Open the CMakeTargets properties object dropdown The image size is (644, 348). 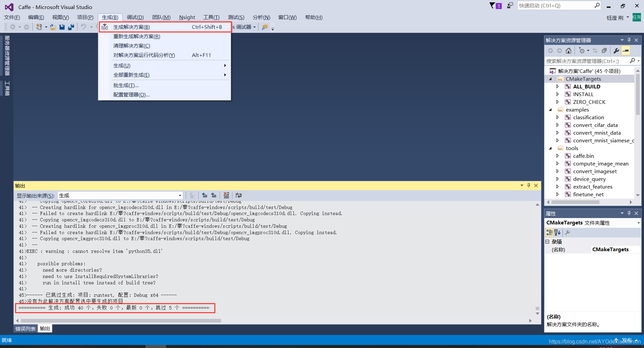point(638,223)
